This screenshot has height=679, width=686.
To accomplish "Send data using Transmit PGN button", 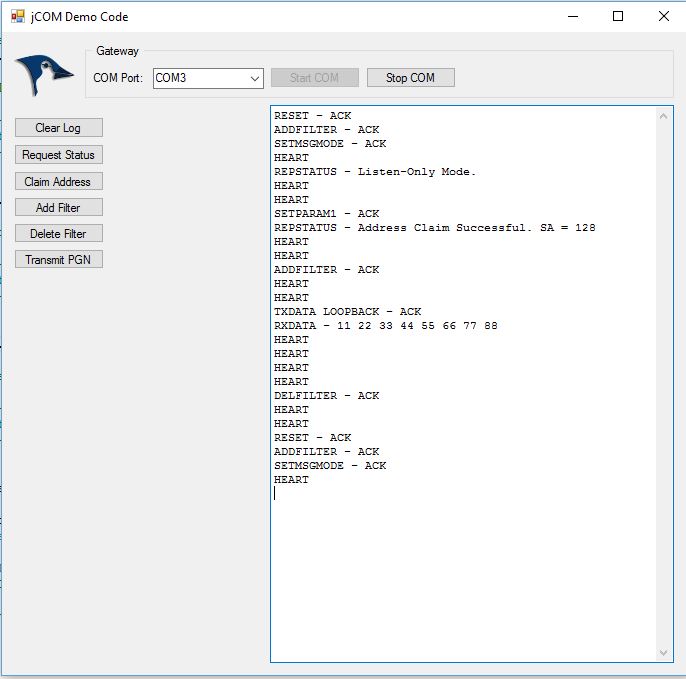I will (58, 260).
